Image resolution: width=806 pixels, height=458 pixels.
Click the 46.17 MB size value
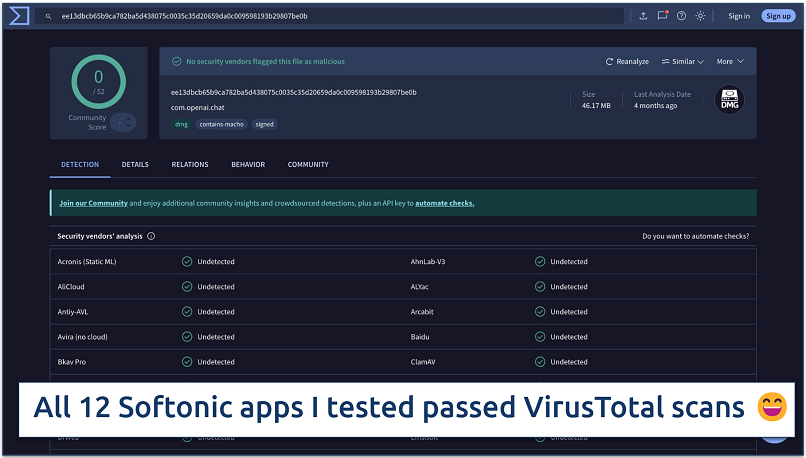pos(596,105)
